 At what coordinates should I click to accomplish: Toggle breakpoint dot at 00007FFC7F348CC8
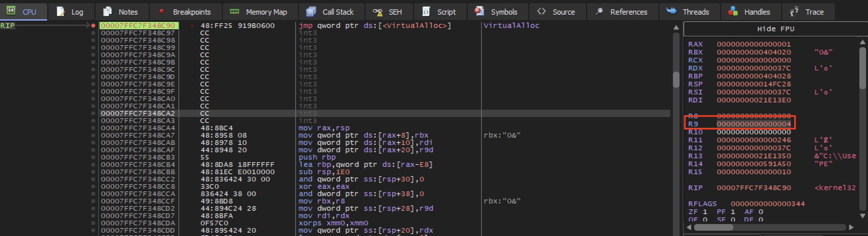click(x=93, y=187)
